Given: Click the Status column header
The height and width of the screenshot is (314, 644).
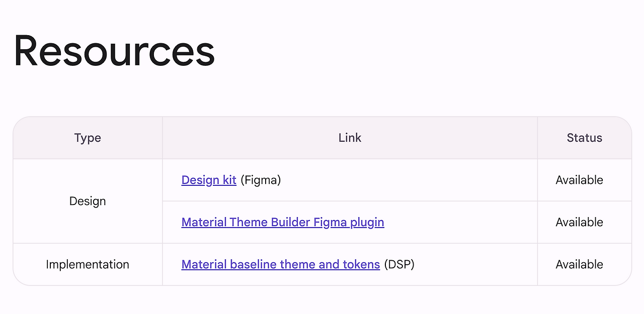Looking at the screenshot, I should click(x=584, y=138).
